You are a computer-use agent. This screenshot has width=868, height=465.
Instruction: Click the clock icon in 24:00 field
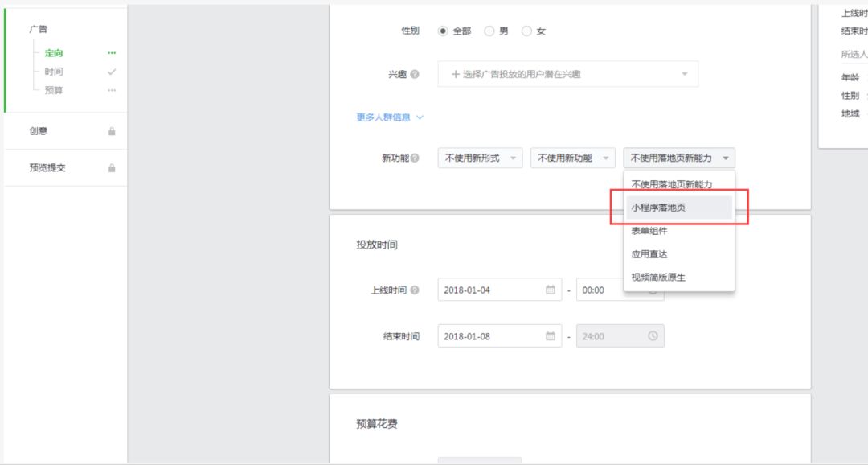pos(653,336)
